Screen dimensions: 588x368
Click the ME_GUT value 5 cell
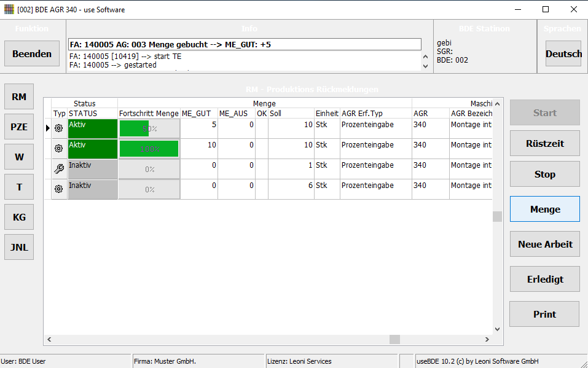199,128
